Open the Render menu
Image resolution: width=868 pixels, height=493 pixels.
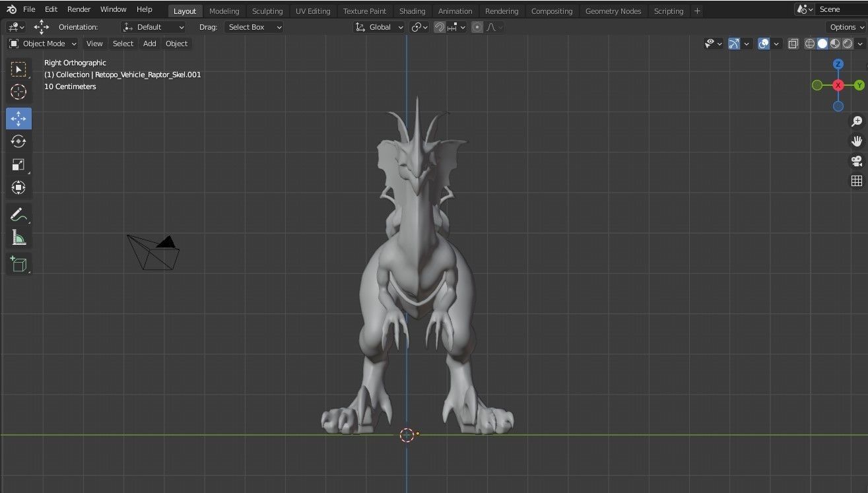79,9
